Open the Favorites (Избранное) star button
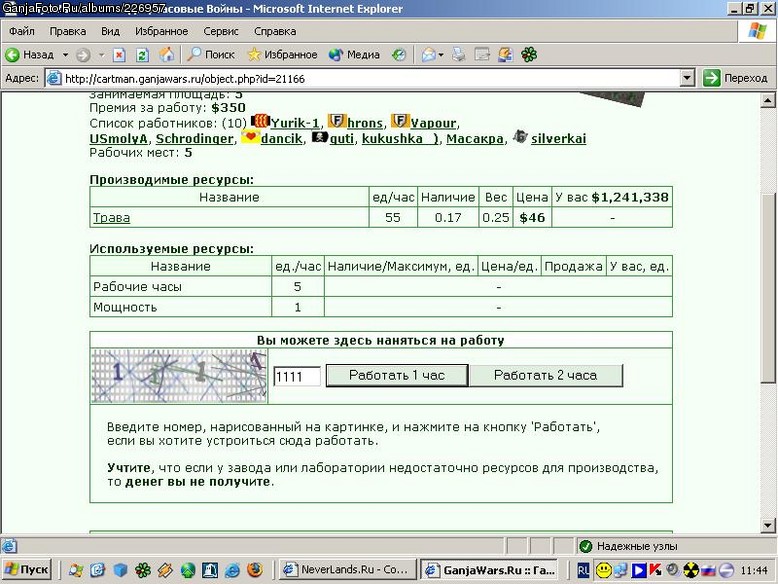The width and height of the screenshot is (778, 584). click(282, 55)
